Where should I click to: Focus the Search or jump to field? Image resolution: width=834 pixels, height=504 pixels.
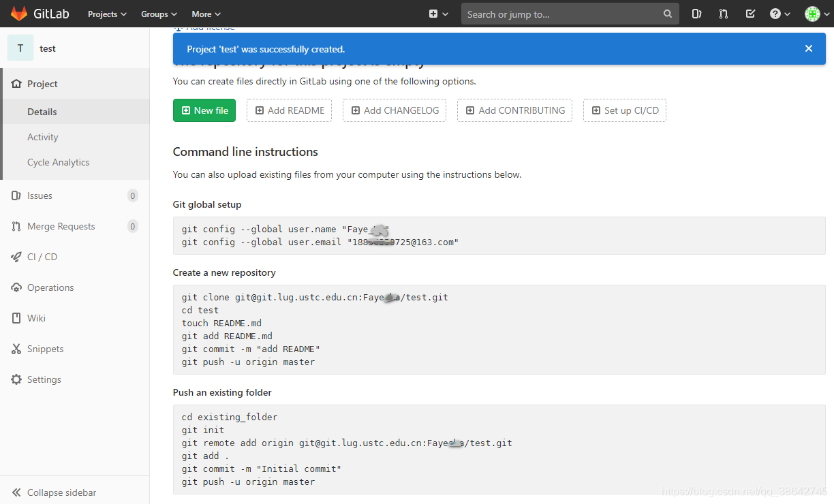pos(570,14)
